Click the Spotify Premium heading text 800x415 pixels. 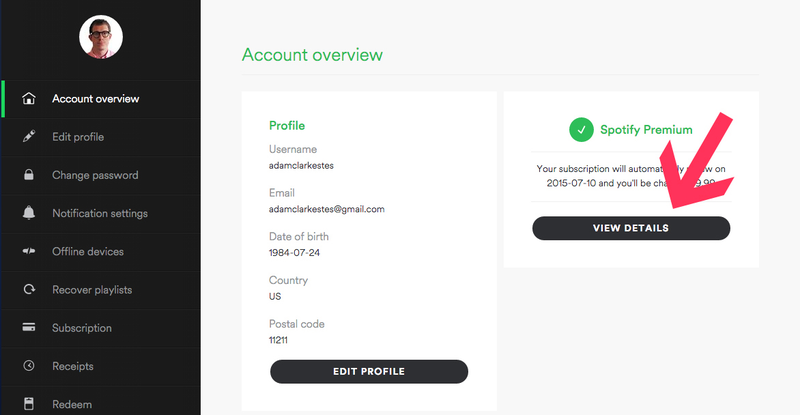point(646,130)
